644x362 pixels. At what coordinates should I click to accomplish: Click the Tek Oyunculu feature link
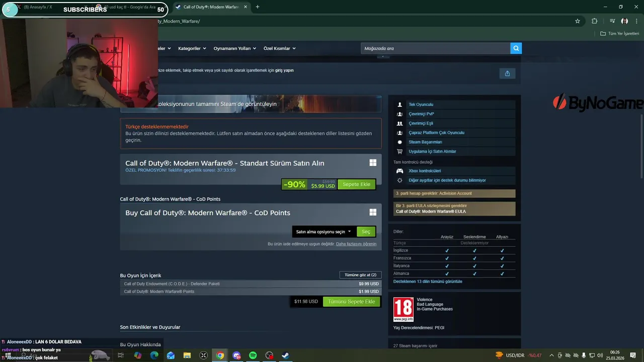pos(421,105)
